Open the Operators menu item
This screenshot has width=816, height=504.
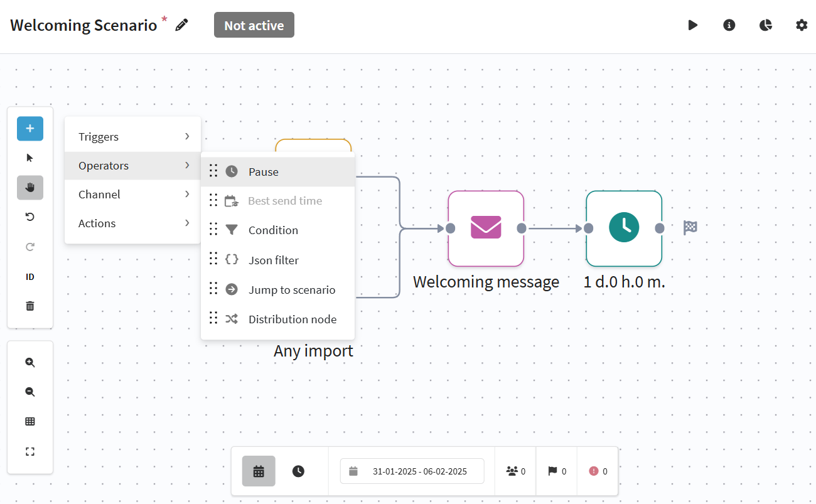click(132, 166)
